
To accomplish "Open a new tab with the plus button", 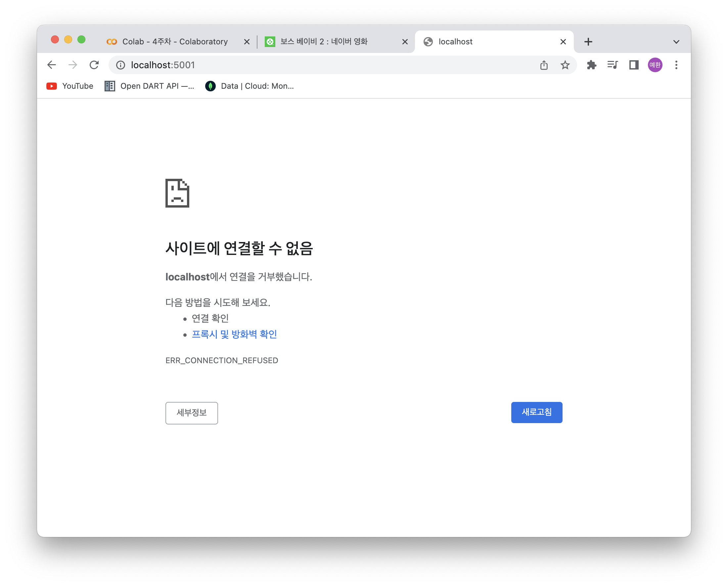I will (x=588, y=41).
